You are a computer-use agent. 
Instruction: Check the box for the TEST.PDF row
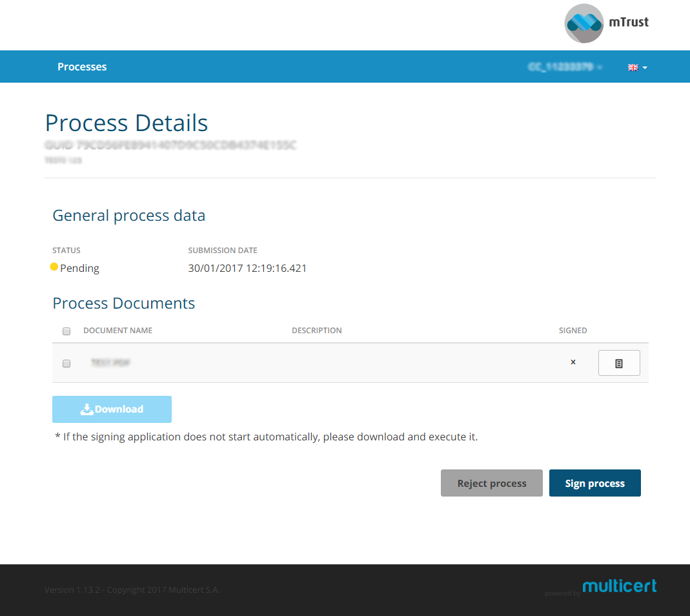click(66, 364)
